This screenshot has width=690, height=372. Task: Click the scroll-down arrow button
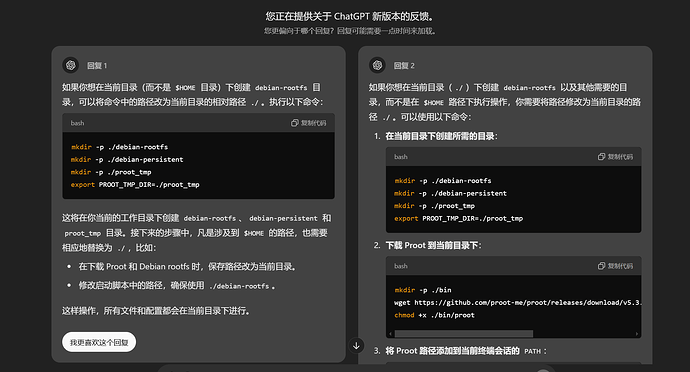(356, 346)
